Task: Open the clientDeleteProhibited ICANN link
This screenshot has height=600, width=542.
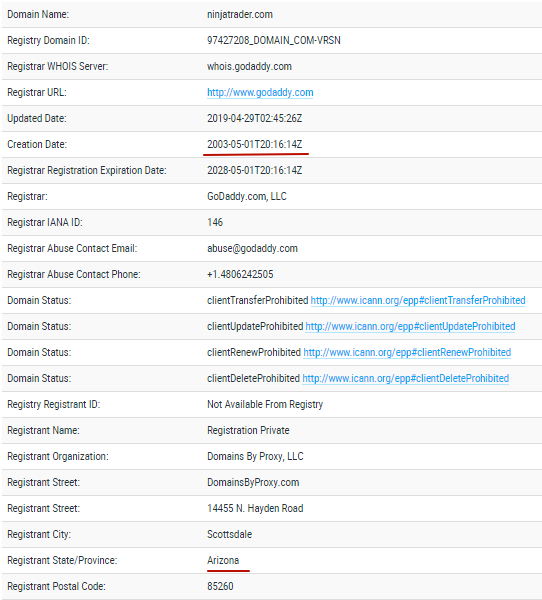Action: [x=405, y=378]
